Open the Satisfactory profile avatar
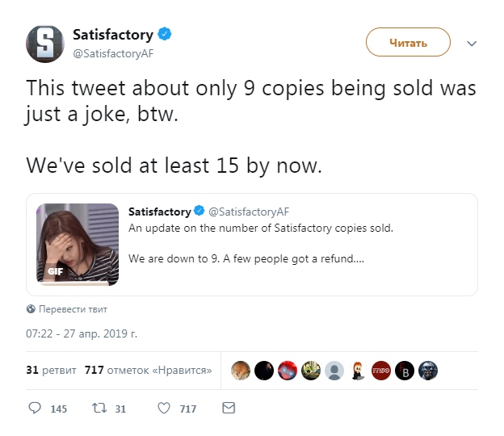 [x=45, y=43]
